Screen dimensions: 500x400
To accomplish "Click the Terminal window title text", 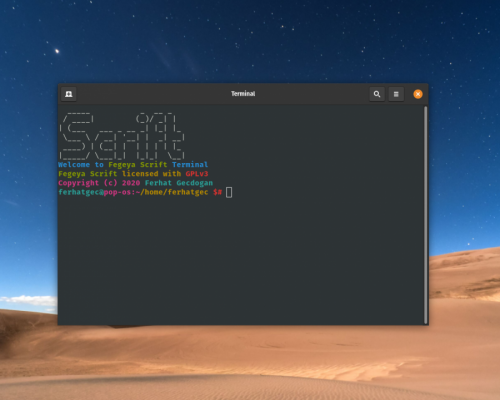I will tap(243, 94).
